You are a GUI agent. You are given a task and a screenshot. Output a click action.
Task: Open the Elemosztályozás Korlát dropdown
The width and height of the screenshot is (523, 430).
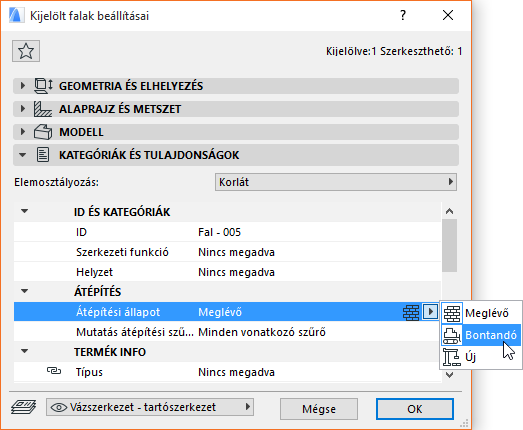click(x=336, y=182)
